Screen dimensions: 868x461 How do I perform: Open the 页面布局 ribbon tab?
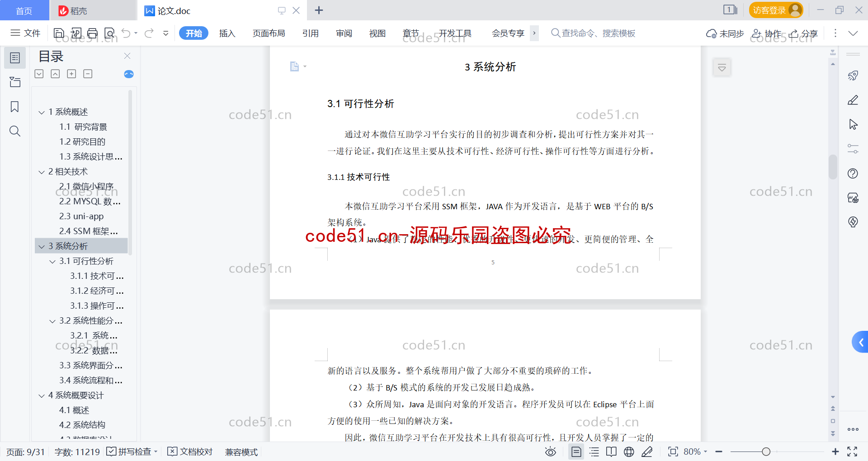[x=269, y=33]
